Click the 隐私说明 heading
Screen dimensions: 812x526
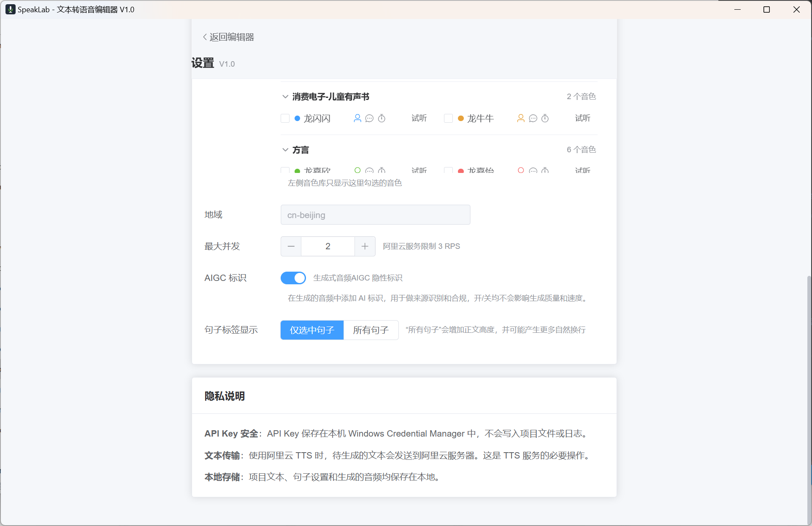(225, 396)
